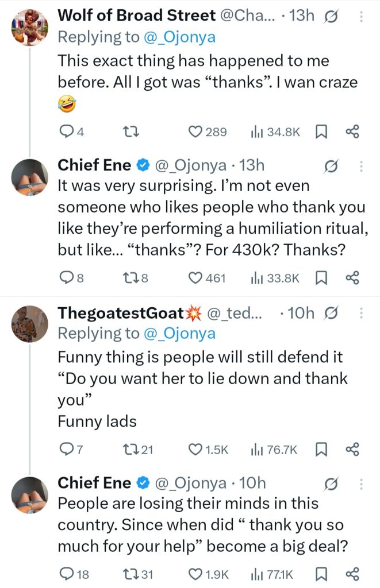Open more options for Wolf of Broad Street tweet
Image resolution: width=380 pixels, height=588 pixels.
click(361, 17)
